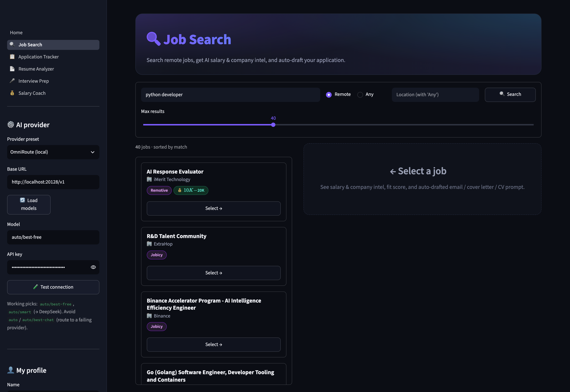Screen dimensions: 570x392
Task: Click the Test connection button
Action: 53,287
